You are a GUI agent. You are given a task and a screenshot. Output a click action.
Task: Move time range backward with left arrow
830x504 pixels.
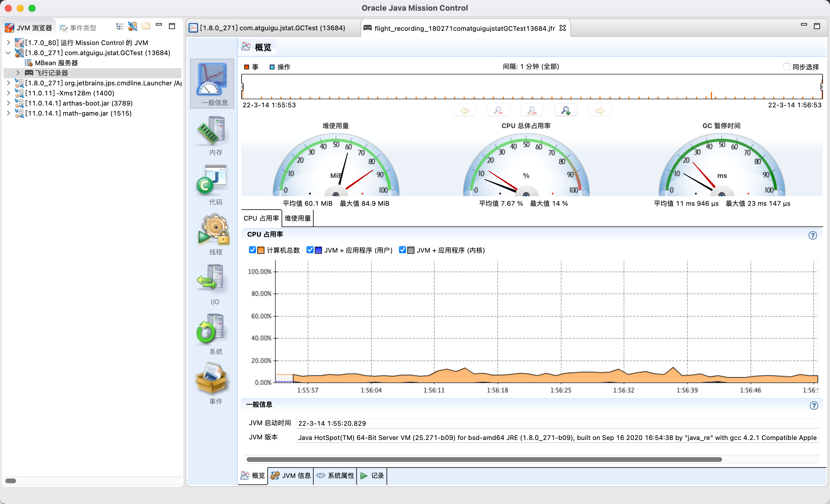click(465, 111)
